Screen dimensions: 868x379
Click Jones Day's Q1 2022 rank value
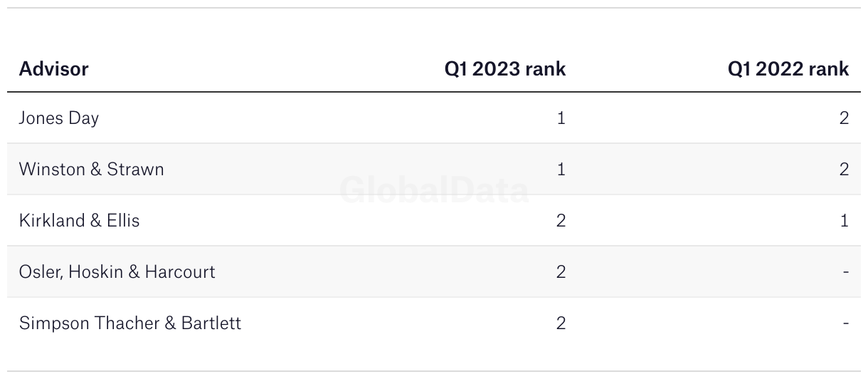(845, 118)
